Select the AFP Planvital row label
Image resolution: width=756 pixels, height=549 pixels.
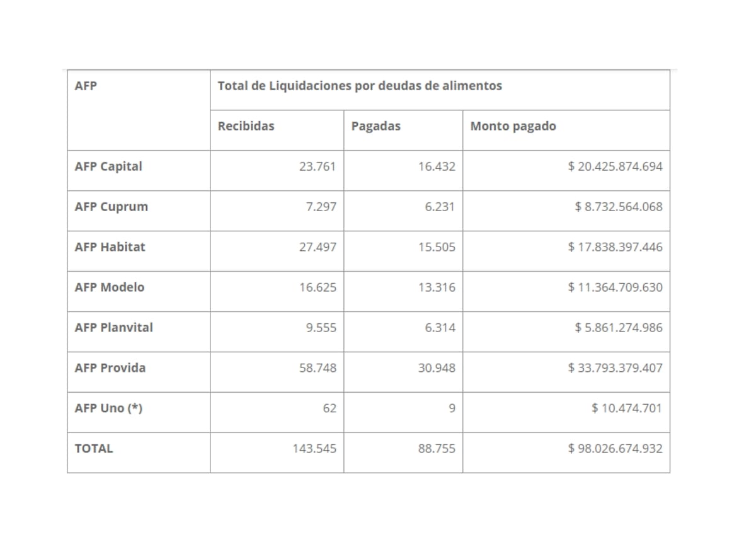pos(113,328)
